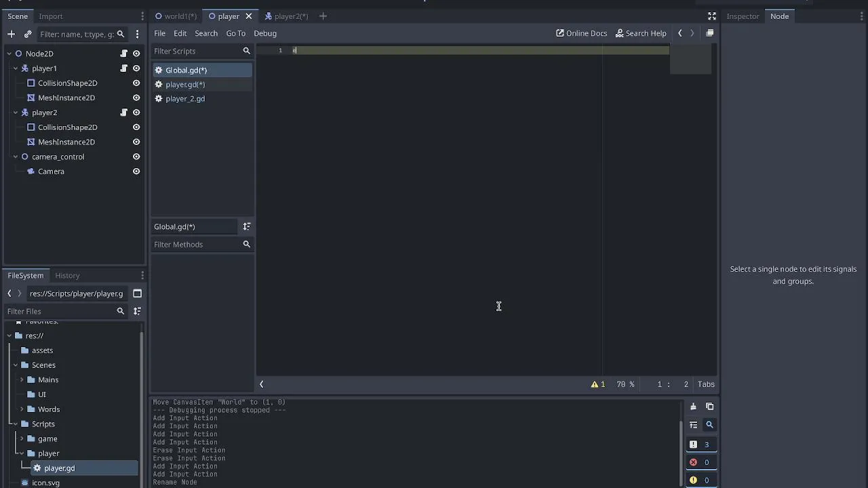Collapse the player2 node in scene tree
Viewport: 868px width, 488px height.
click(16, 113)
